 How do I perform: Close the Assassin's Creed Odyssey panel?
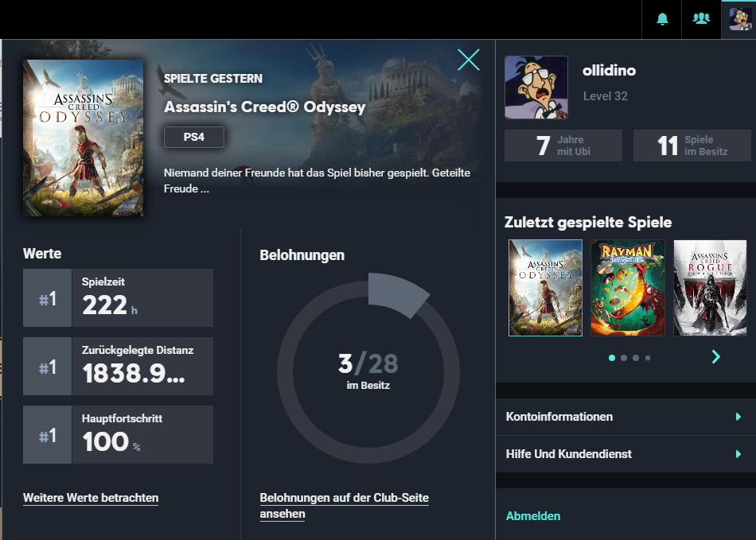[468, 60]
